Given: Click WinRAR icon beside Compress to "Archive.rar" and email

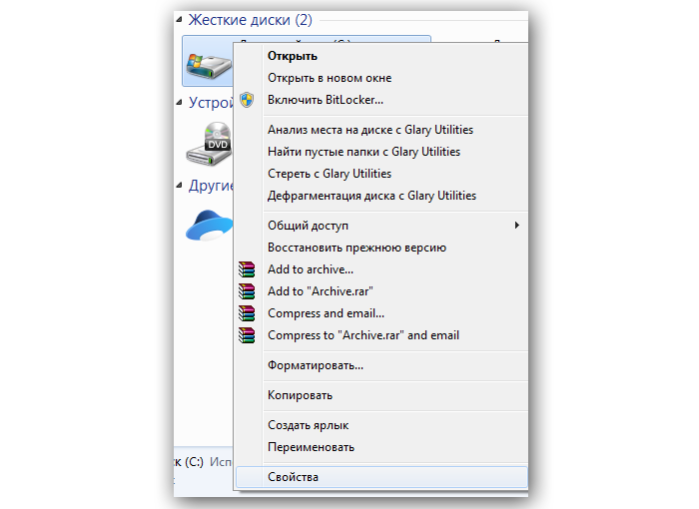Looking at the screenshot, I should [247, 335].
